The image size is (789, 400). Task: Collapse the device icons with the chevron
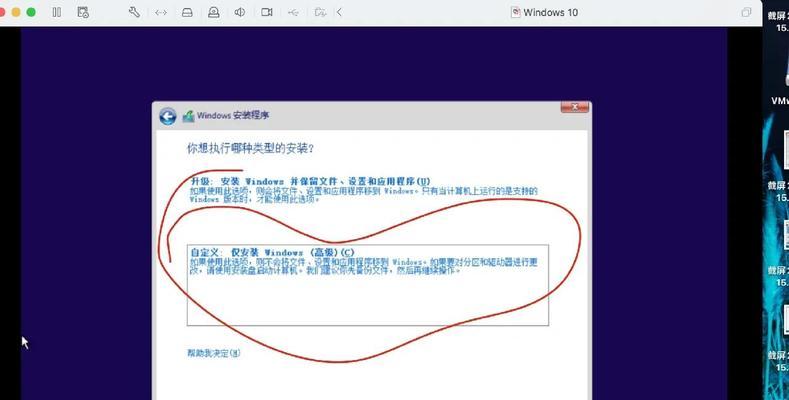coord(339,13)
